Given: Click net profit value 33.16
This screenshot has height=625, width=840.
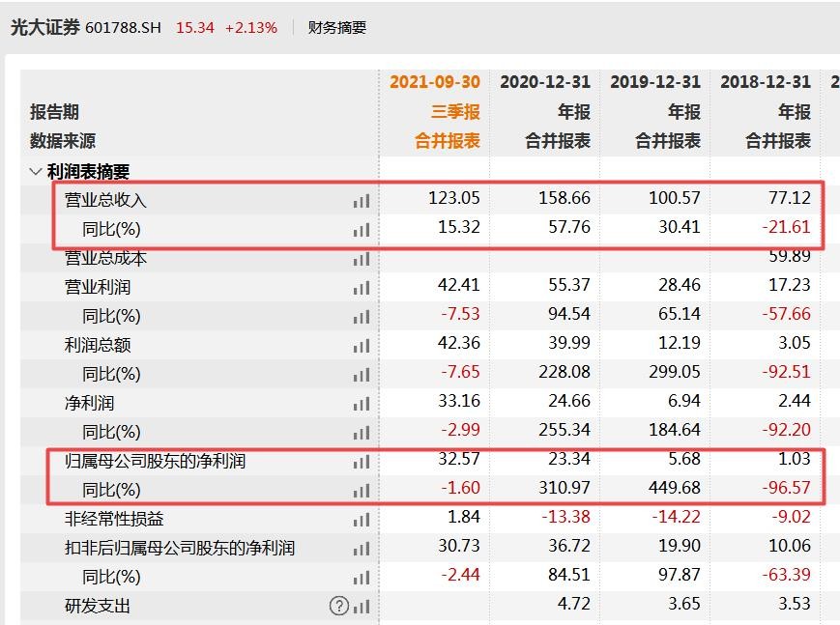Looking at the screenshot, I should (x=459, y=400).
